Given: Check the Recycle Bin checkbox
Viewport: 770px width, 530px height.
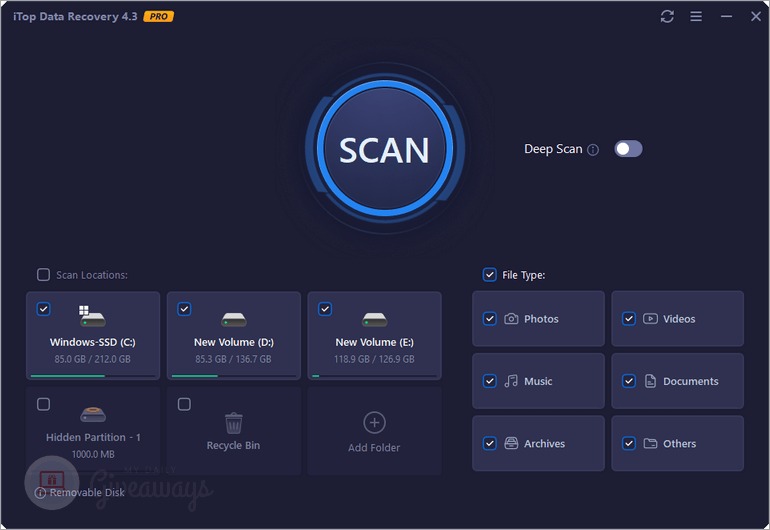Looking at the screenshot, I should coord(184,404).
